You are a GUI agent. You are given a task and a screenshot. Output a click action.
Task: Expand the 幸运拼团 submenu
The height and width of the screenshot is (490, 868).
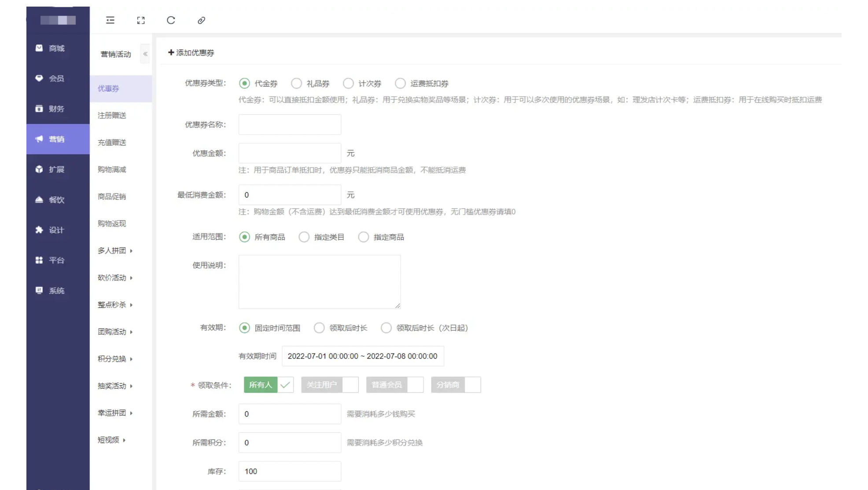(x=115, y=413)
